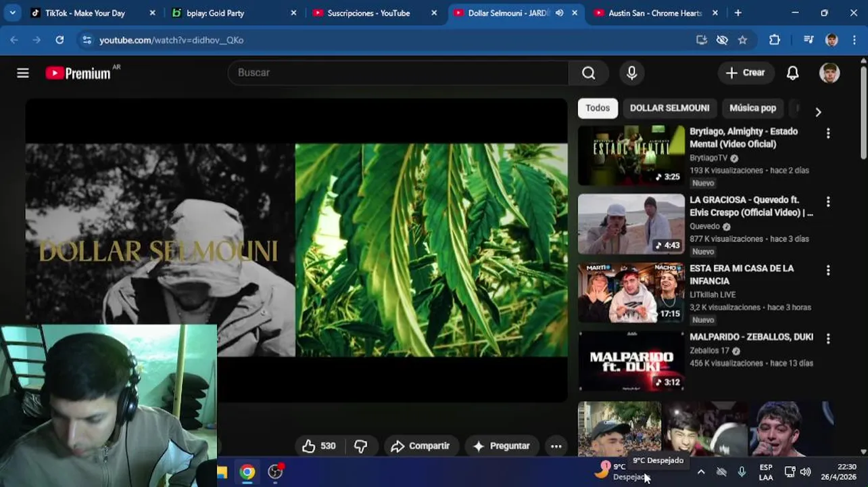The image size is (868, 487).
Task: Open ESP LAA language input indicator
Action: coord(765,472)
